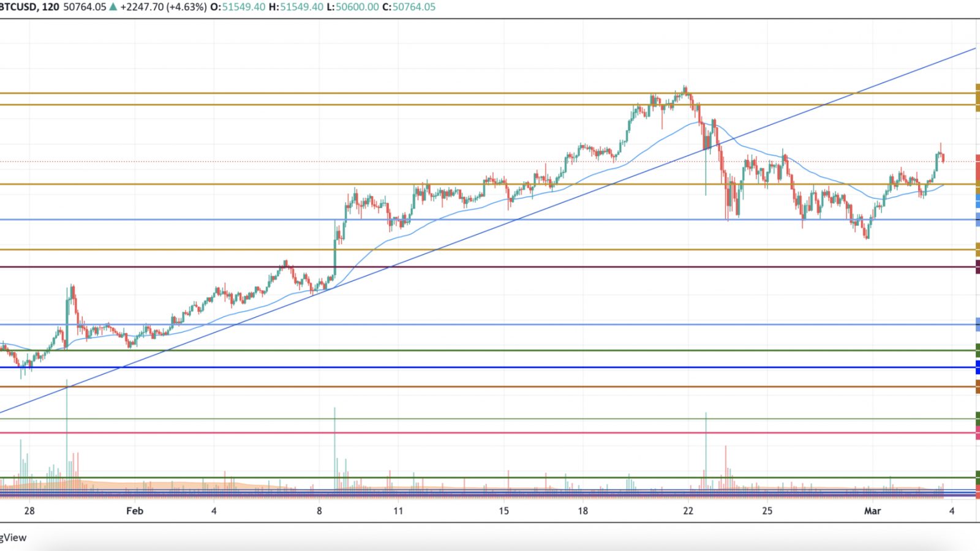Click the 18 date label on time axis
Viewport: 980px width, 551px height.
(x=582, y=511)
